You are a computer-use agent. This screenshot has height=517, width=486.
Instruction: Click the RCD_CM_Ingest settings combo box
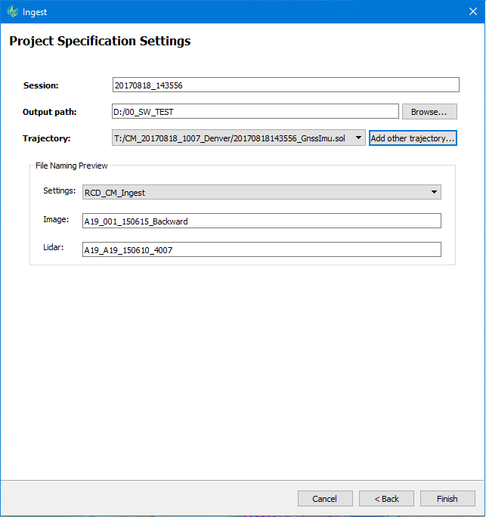click(262, 192)
